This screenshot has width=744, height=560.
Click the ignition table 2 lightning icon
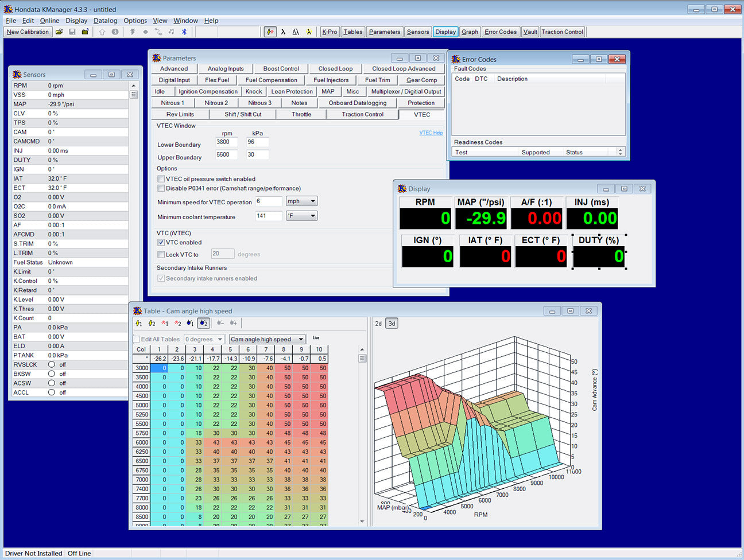(152, 324)
